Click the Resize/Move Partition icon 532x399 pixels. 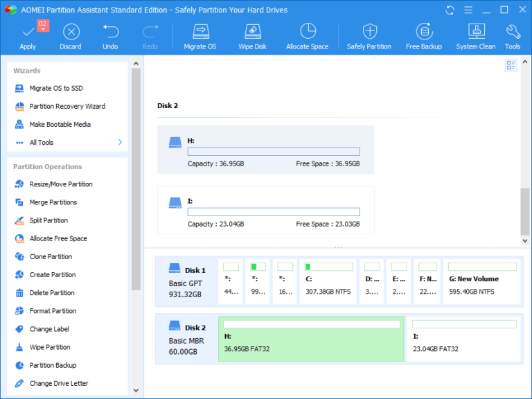(19, 184)
